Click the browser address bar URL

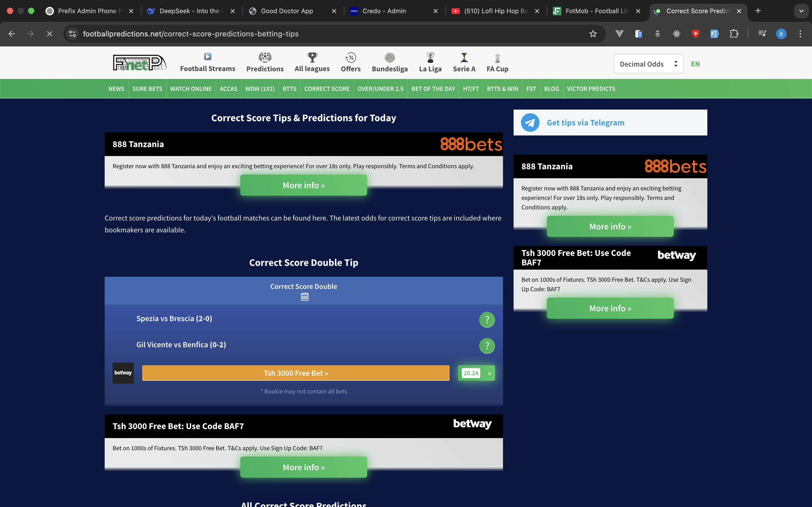[191, 34]
